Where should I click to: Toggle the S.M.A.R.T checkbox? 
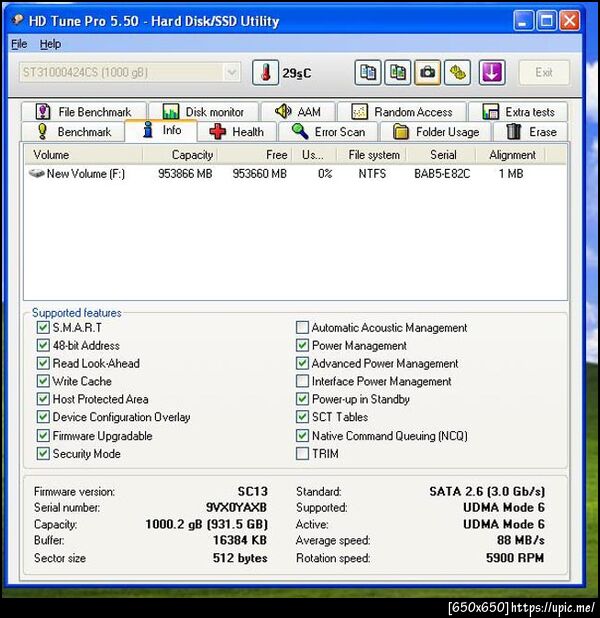tap(43, 327)
